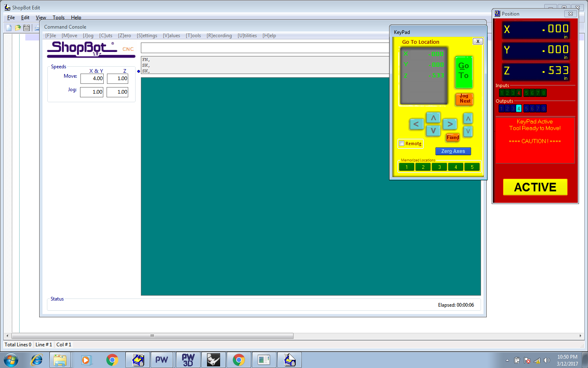Image resolution: width=588 pixels, height=368 pixels.
Task: Click the Z-axis down arrow on KeyPad
Action: 468,131
